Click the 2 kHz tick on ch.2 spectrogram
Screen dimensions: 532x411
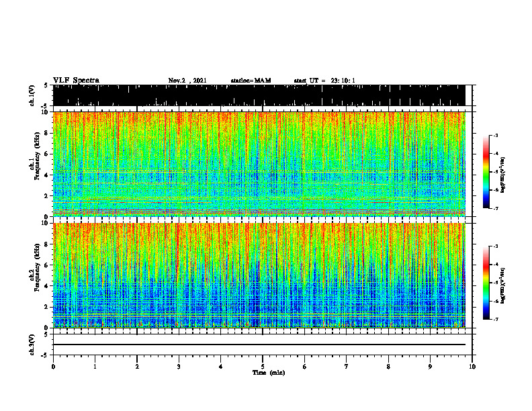[x=46, y=307]
